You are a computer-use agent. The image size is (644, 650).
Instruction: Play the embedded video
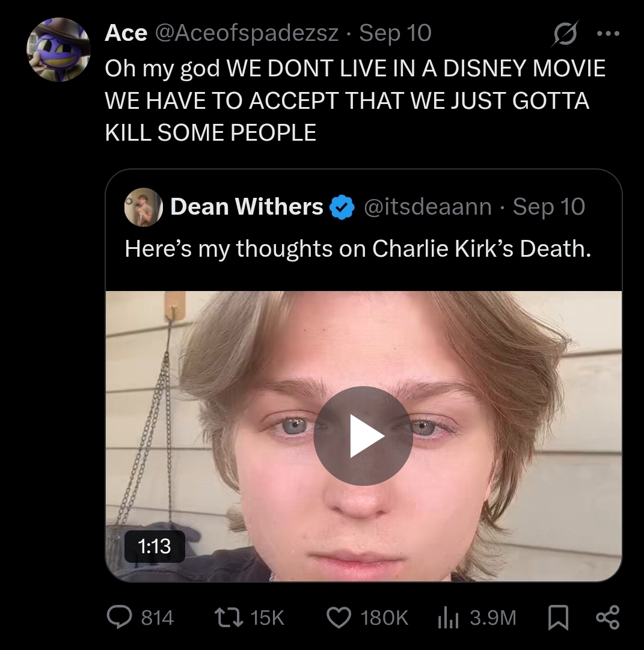click(363, 436)
